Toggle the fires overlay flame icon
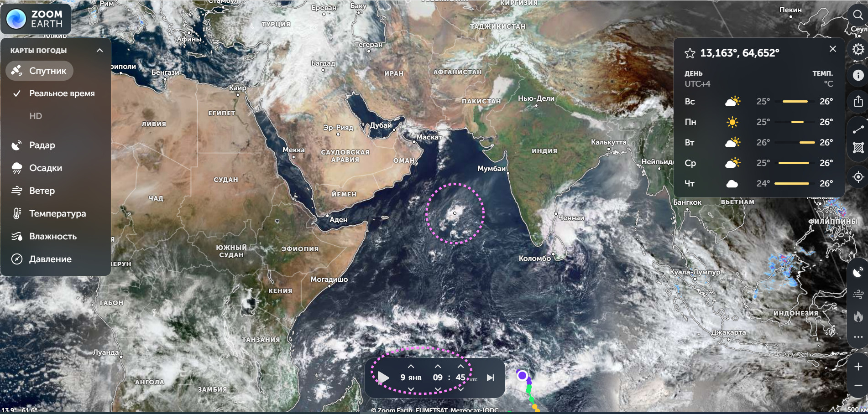Image resolution: width=868 pixels, height=414 pixels. [858, 316]
